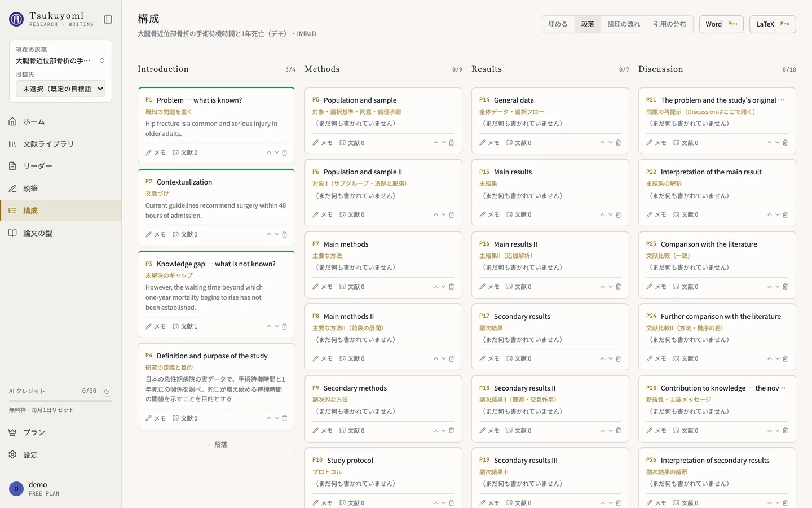Add a paragraph to Introduction
The image size is (812, 508).
[x=217, y=445]
